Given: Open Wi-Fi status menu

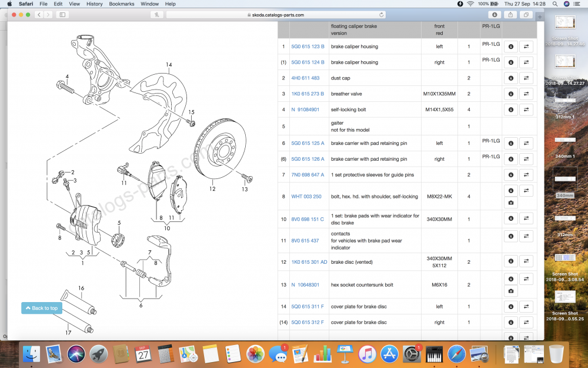Looking at the screenshot, I should (x=470, y=4).
